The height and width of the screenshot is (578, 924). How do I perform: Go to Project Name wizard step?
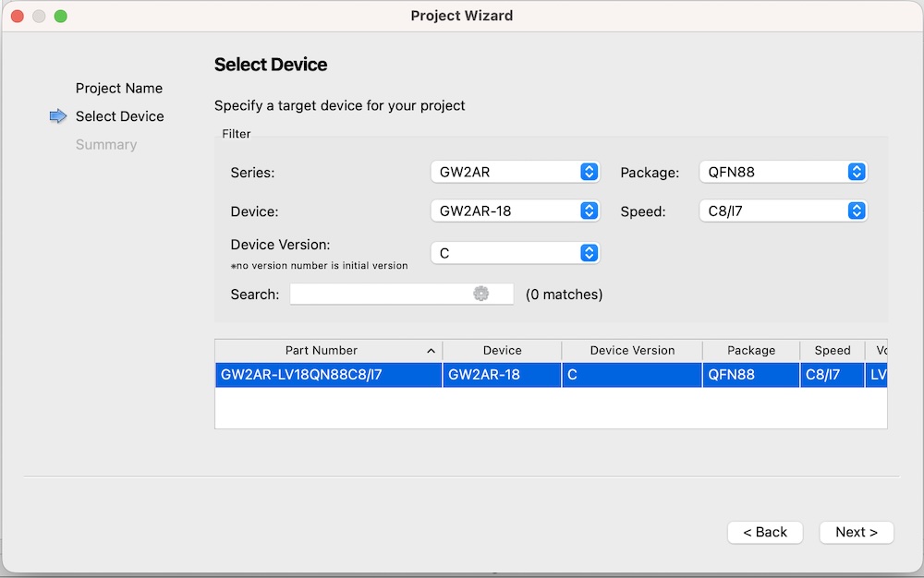[x=118, y=89]
